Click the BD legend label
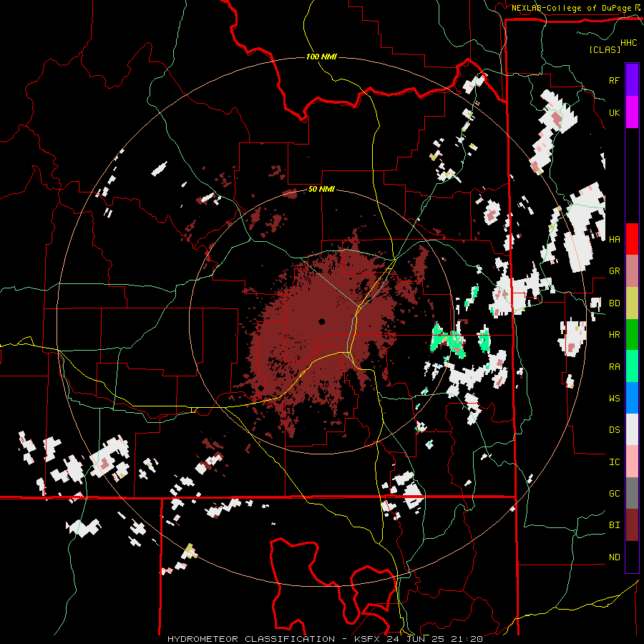This screenshot has width=644, height=644. pos(614,303)
